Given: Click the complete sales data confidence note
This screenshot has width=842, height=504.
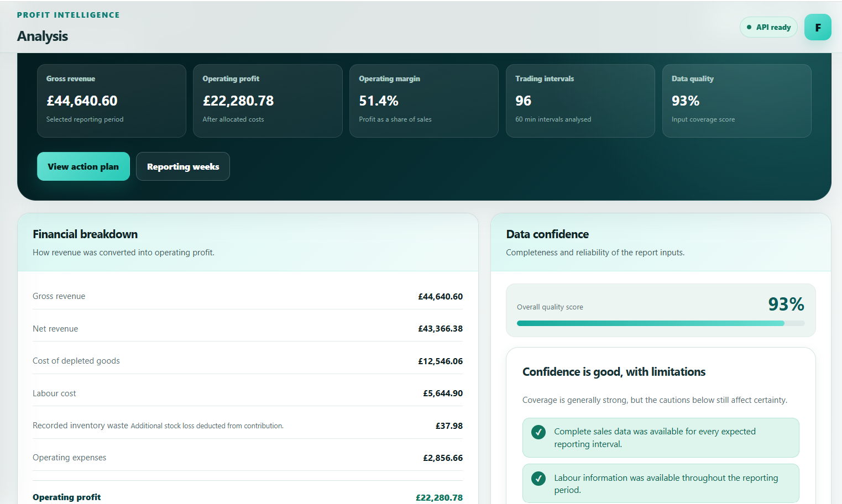Looking at the screenshot, I should pyautogui.click(x=661, y=438).
